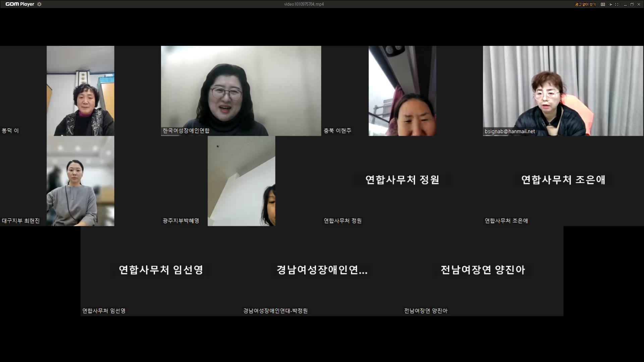Click the video1010975784.mp4 title text
Image resolution: width=644 pixels, height=362 pixels.
[304, 4]
